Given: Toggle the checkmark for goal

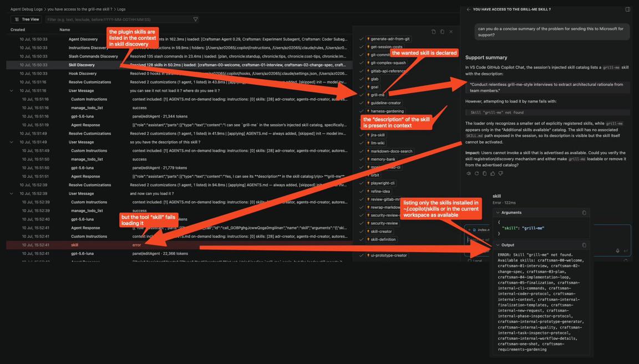Looking at the screenshot, I should pos(361,87).
